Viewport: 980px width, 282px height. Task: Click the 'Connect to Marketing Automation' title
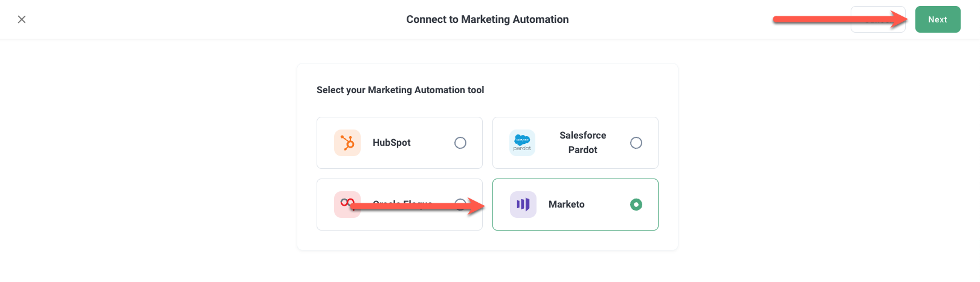(x=487, y=19)
